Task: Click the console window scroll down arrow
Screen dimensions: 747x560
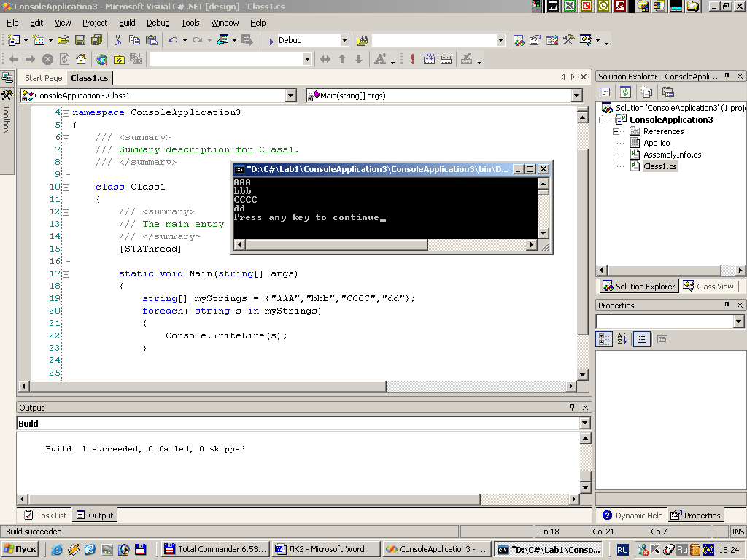Action: (x=543, y=233)
